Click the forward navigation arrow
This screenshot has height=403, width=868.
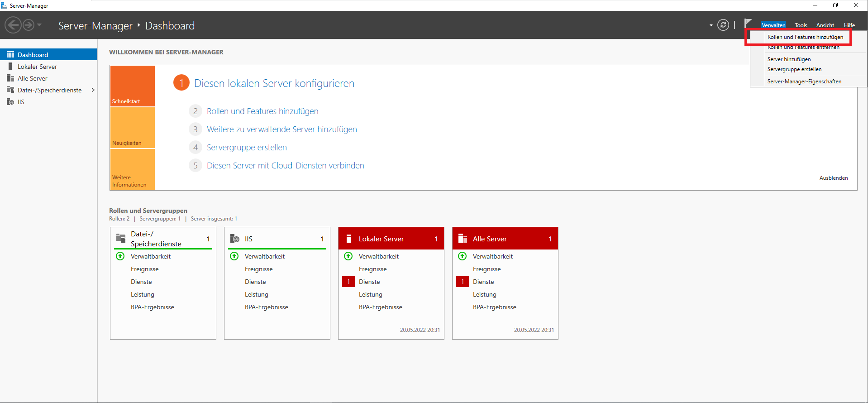point(29,25)
